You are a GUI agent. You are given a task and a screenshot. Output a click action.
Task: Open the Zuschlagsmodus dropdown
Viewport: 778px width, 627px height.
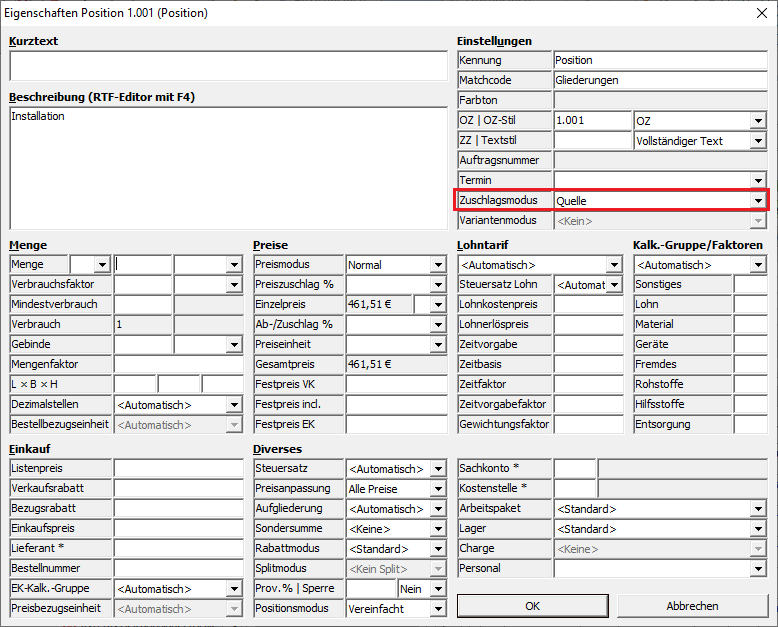(x=759, y=201)
